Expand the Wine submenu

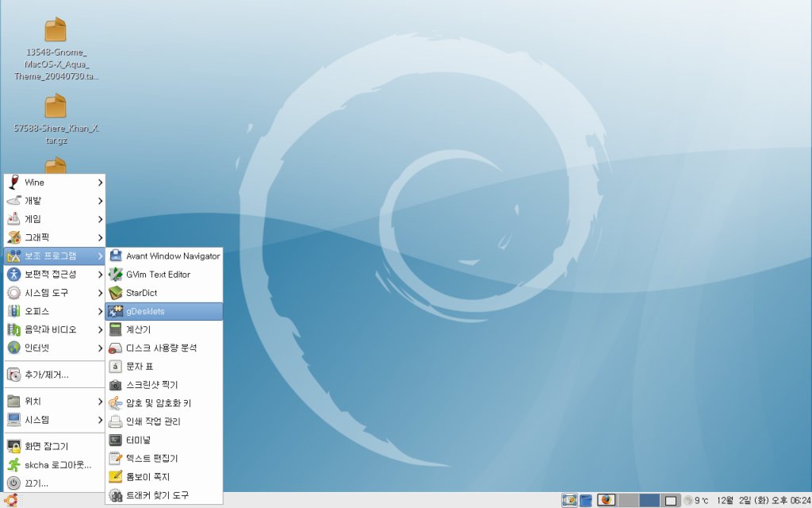[55, 183]
